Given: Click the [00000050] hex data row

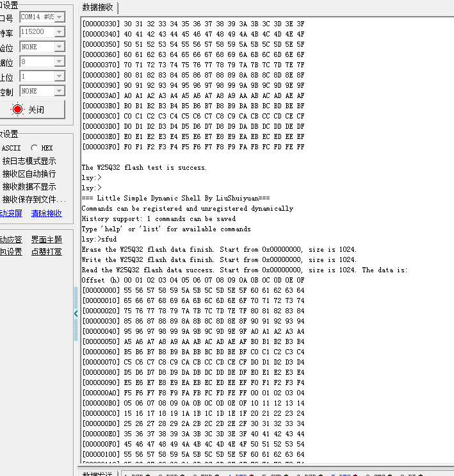Looking at the screenshot, I should (193, 341).
